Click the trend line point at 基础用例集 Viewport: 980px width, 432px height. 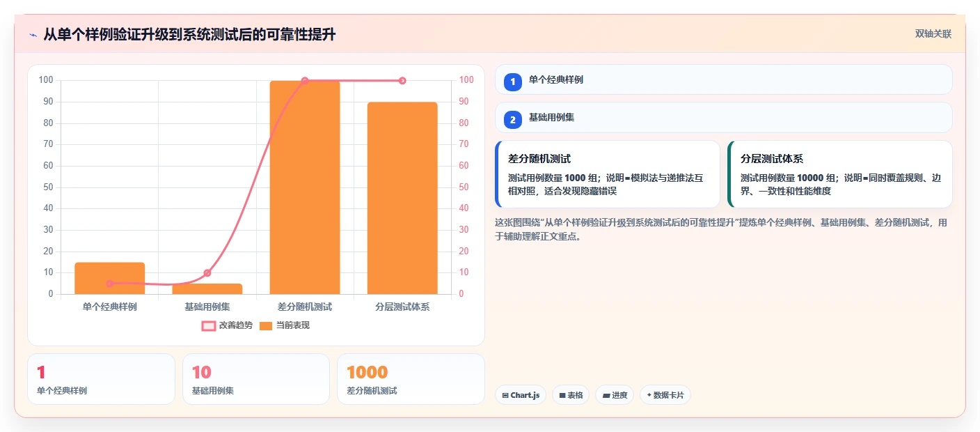207,273
